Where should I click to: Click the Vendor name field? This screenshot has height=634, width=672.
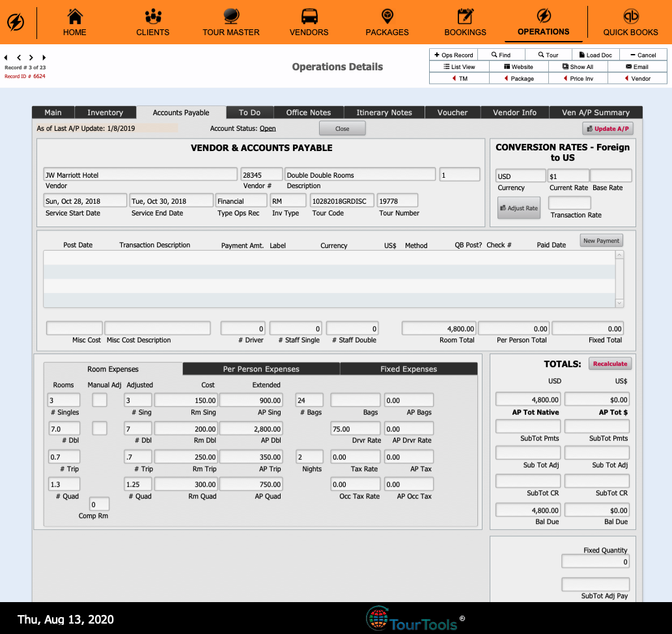140,175
